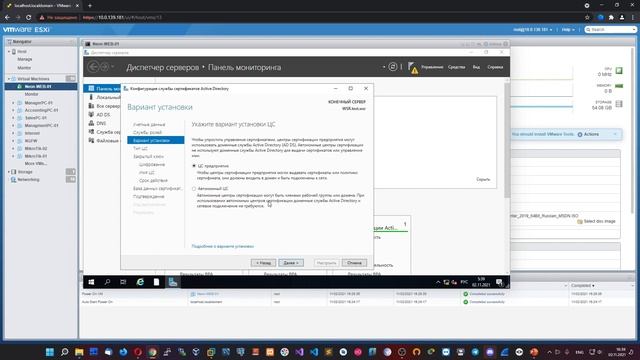
Task: Open the Справка menu in Server Manager
Action: (495, 67)
